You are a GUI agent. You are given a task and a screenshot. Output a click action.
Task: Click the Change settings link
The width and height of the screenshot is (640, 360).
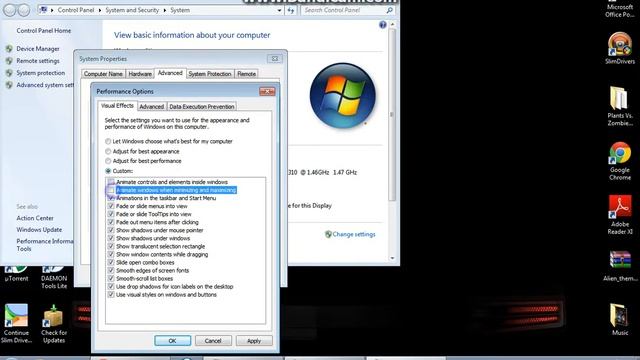[x=353, y=234]
